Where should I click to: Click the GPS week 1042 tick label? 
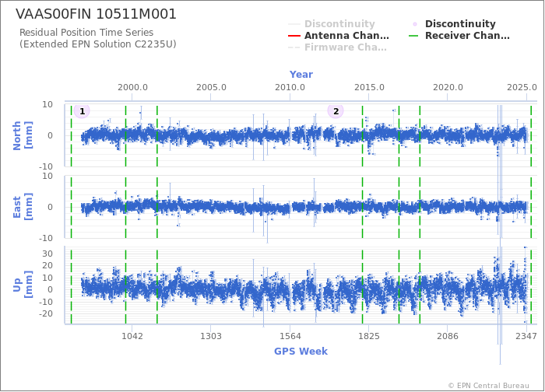coord(132,336)
